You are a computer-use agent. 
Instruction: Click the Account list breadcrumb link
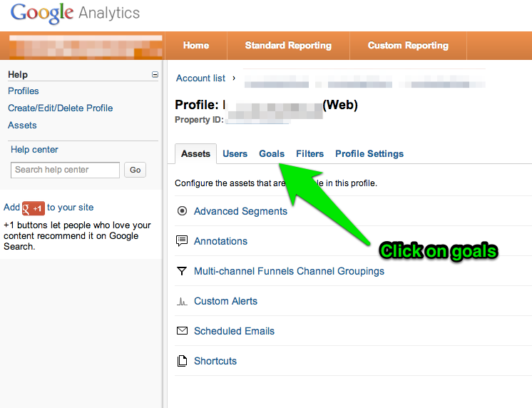coord(200,78)
